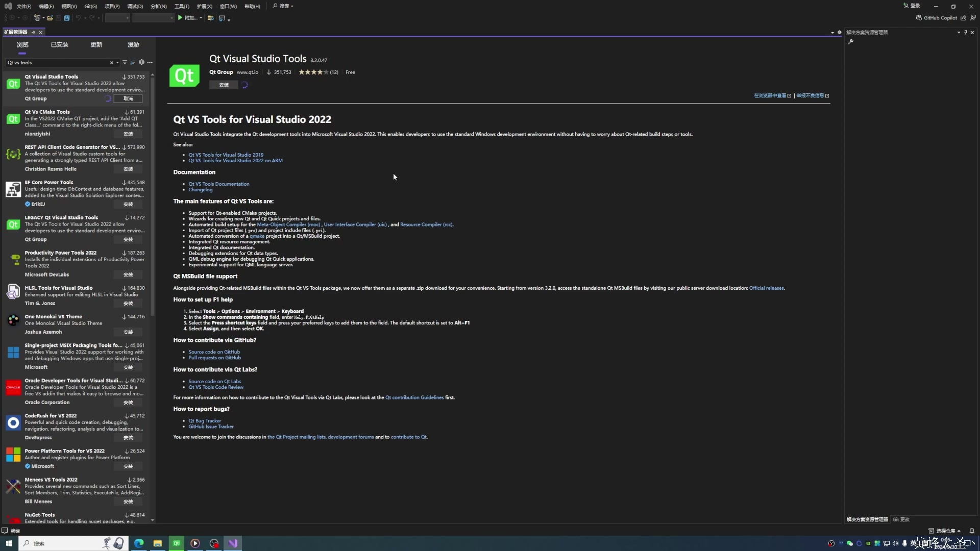The height and width of the screenshot is (551, 980).
Task: Click the green Start attach arrow
Action: click(x=180, y=18)
